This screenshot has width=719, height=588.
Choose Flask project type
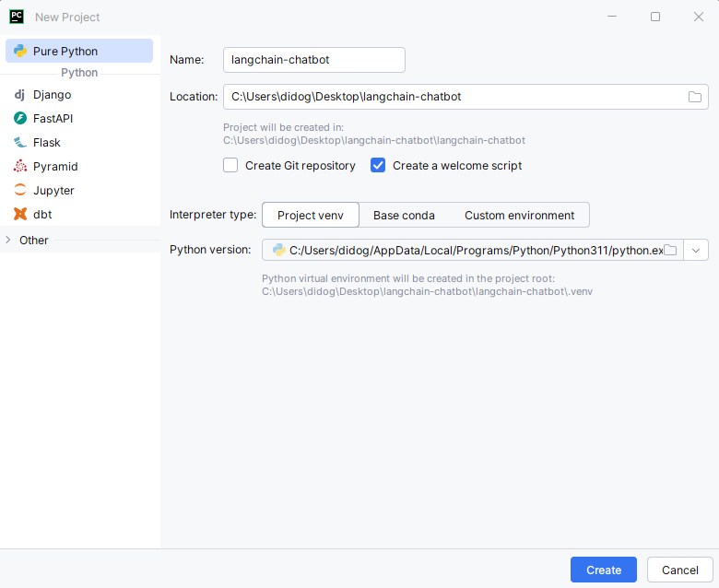[x=79, y=142]
